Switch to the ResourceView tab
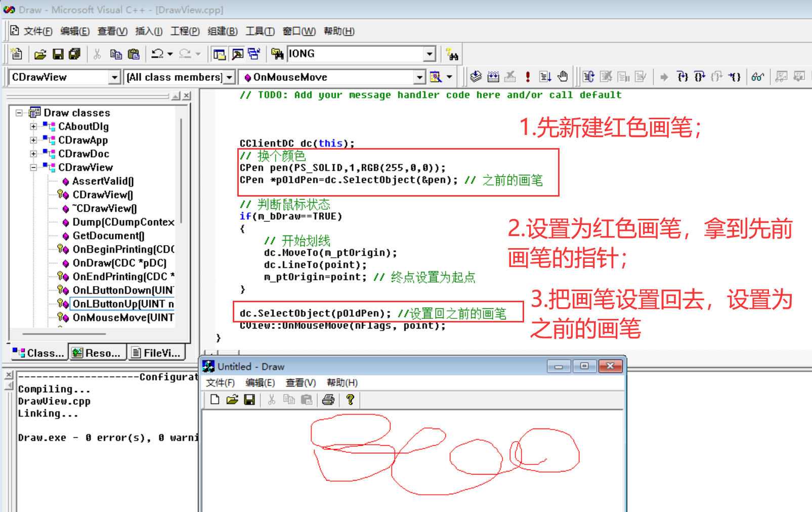Image resolution: width=812 pixels, height=512 pixels. tap(96, 353)
